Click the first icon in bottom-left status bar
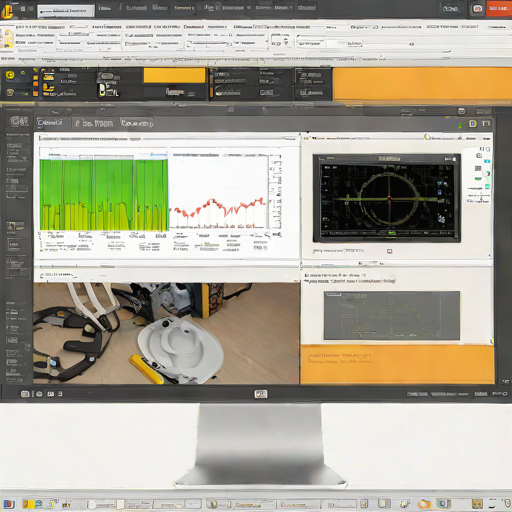Screen dimensions: 512x512 (25, 394)
